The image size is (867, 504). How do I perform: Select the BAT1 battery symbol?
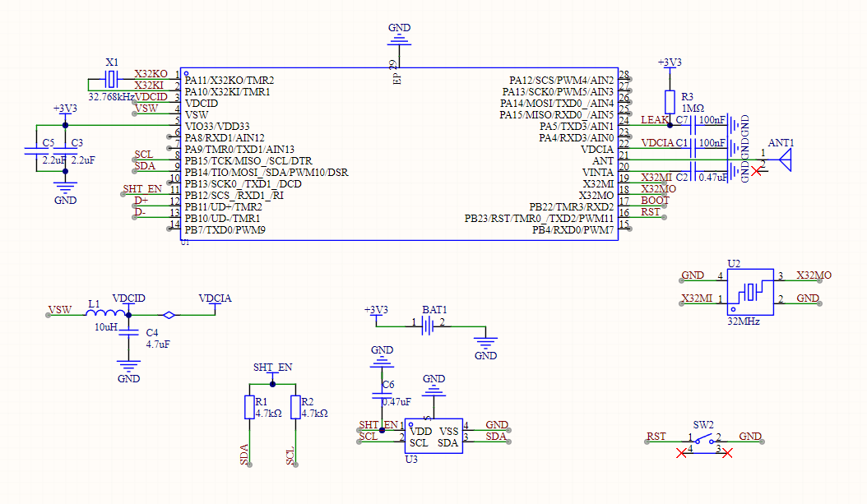pos(428,326)
